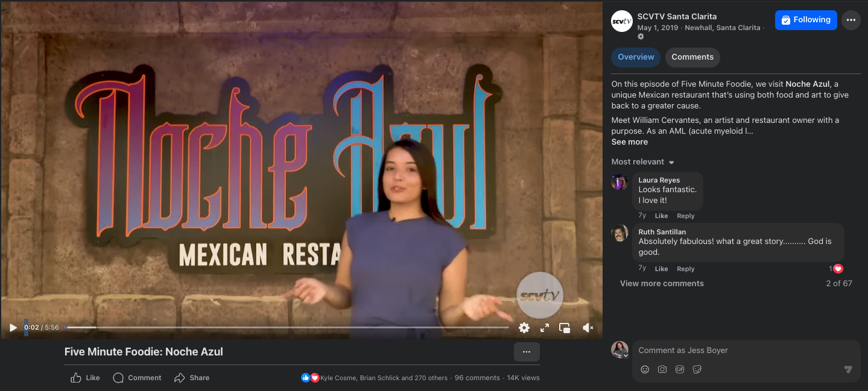This screenshot has height=391, width=868.
Task: Reply to Ruth Santillan's comment
Action: point(685,269)
